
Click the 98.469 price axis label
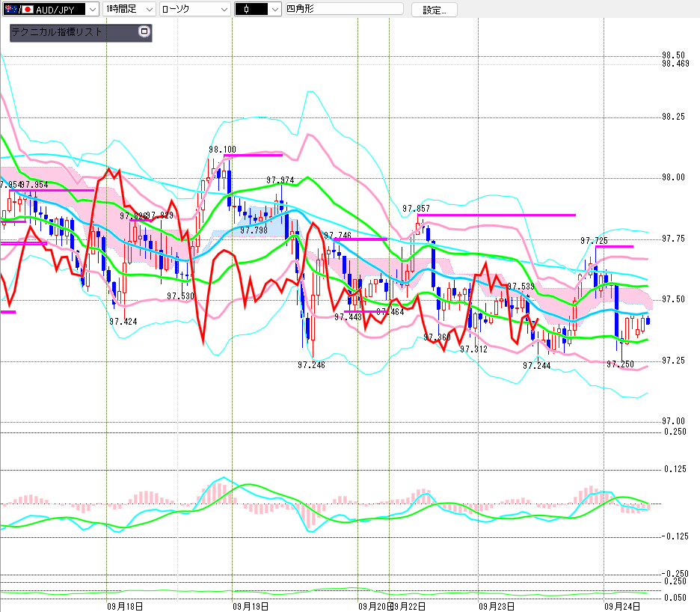(675, 64)
